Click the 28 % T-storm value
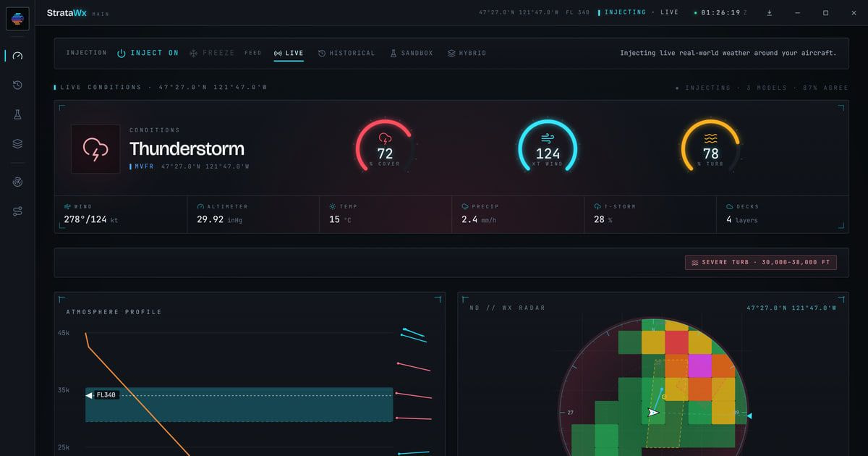 [x=603, y=219]
